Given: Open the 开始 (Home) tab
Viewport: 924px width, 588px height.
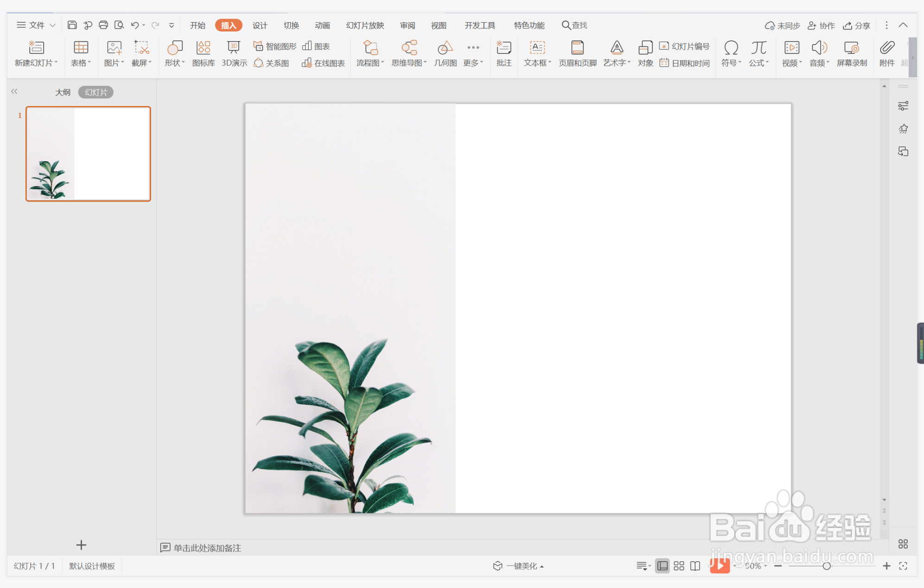Looking at the screenshot, I should pyautogui.click(x=198, y=25).
